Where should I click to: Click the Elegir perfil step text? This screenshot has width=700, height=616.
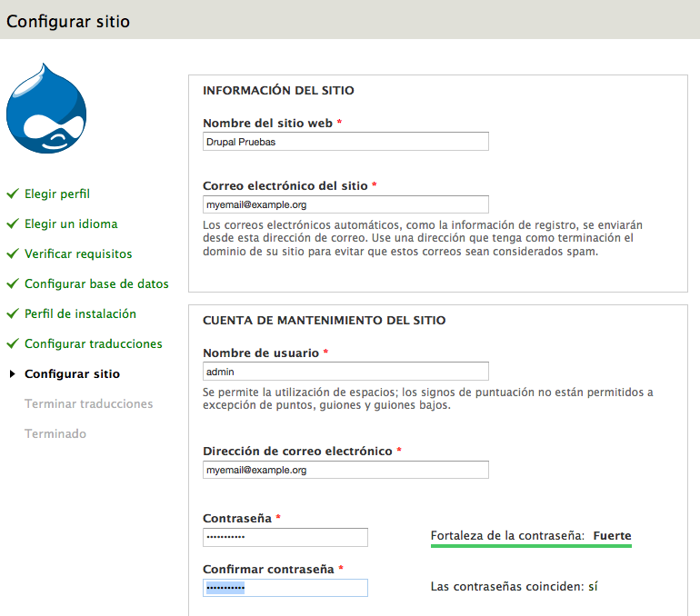tap(57, 194)
